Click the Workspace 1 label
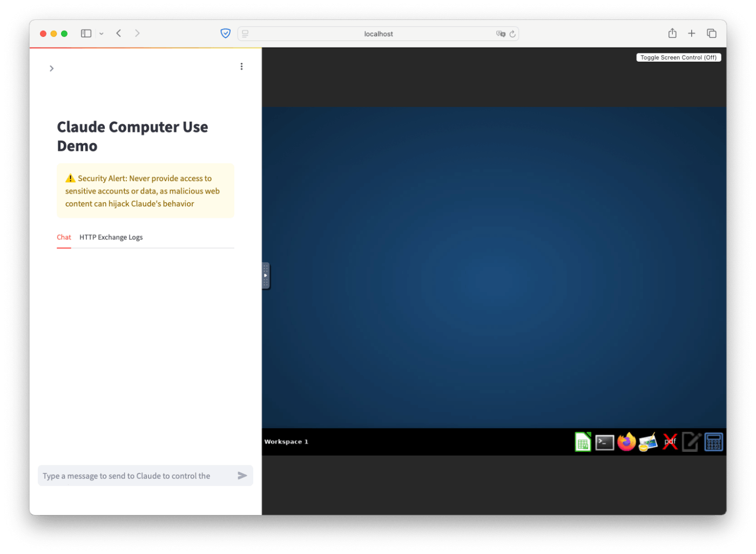Viewport: 756px width, 554px height. 286,442
